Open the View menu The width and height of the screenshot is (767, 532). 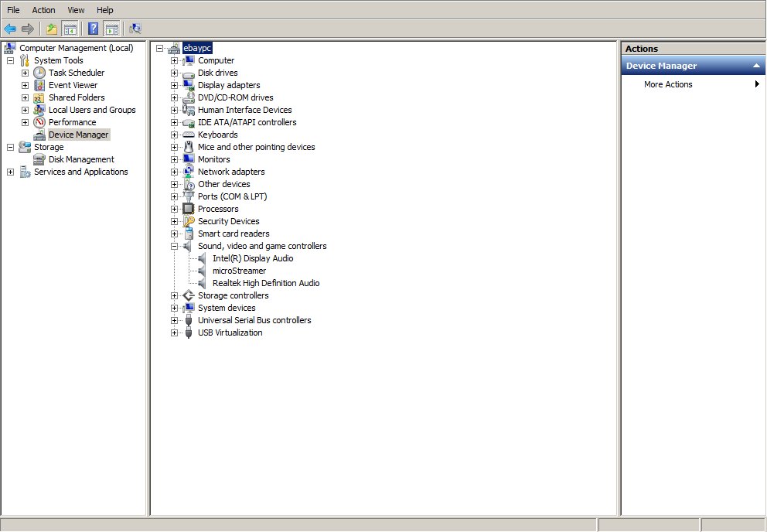[75, 9]
